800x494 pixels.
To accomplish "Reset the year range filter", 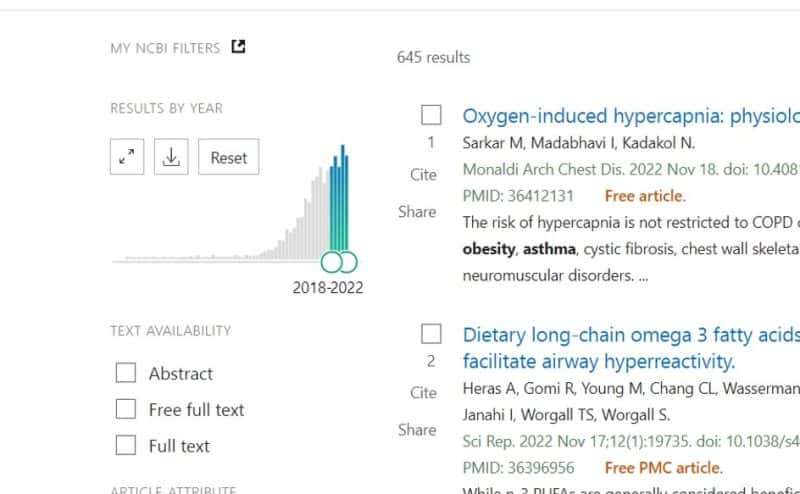I will 228,157.
